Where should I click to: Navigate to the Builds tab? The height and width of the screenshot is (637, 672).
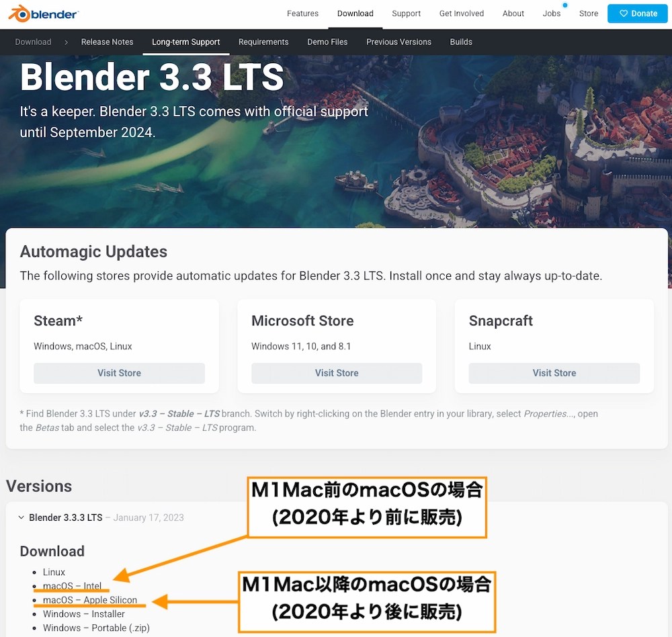pos(461,42)
